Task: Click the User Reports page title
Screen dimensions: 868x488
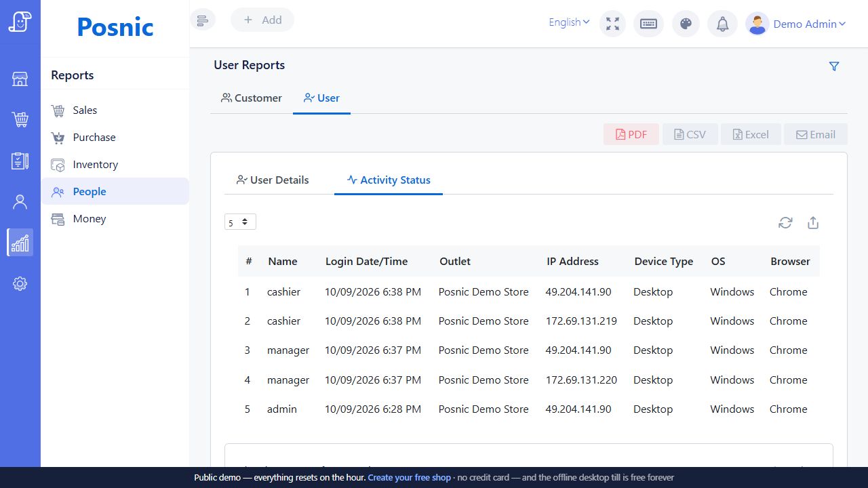Action: (x=250, y=65)
